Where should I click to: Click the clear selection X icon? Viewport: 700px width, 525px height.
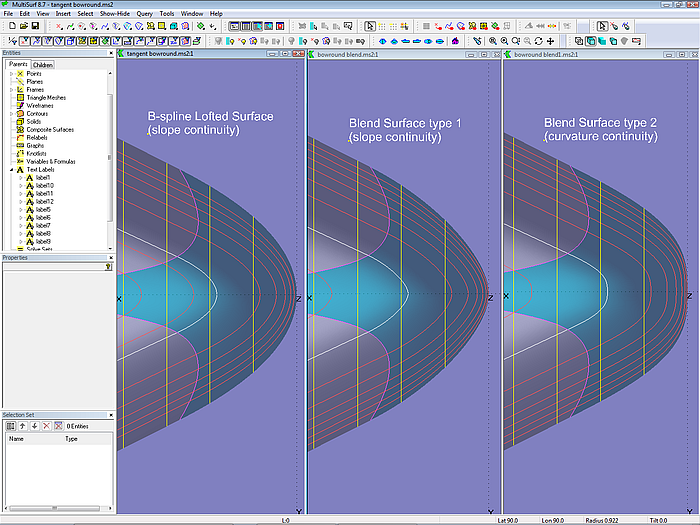point(45,426)
